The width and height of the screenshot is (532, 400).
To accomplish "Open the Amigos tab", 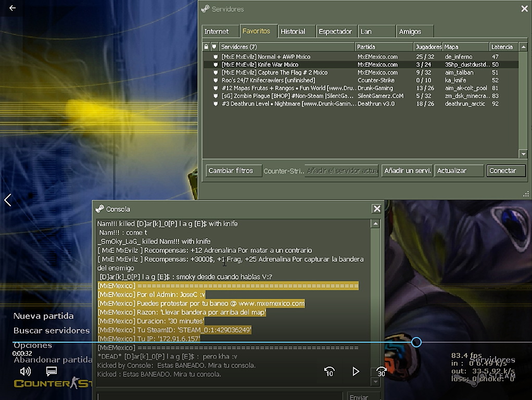I will pyautogui.click(x=414, y=32).
